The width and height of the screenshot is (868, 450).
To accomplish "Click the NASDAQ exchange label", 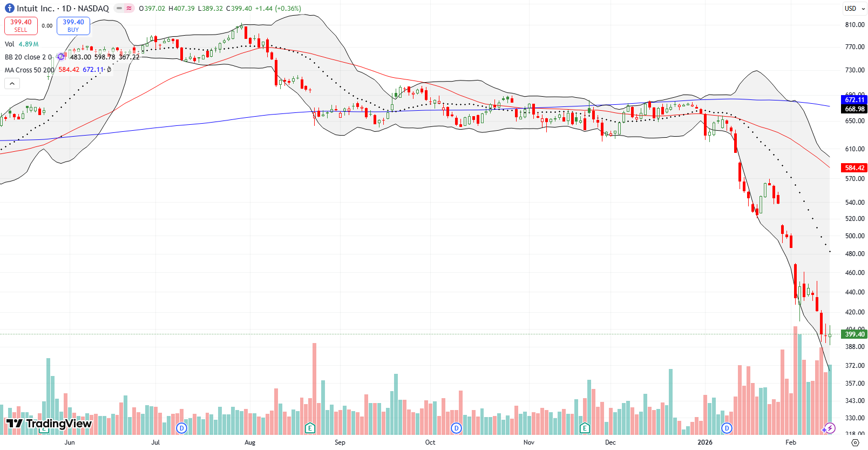I will 95,8.
